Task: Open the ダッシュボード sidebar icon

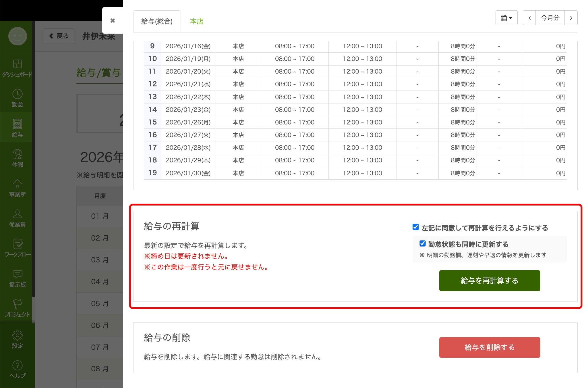Action: [17, 64]
